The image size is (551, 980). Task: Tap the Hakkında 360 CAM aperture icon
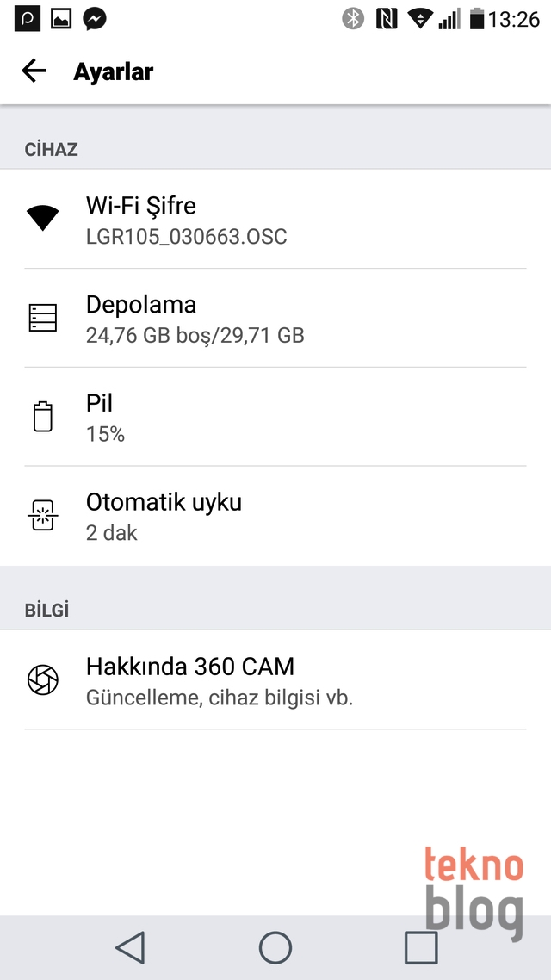coord(42,680)
